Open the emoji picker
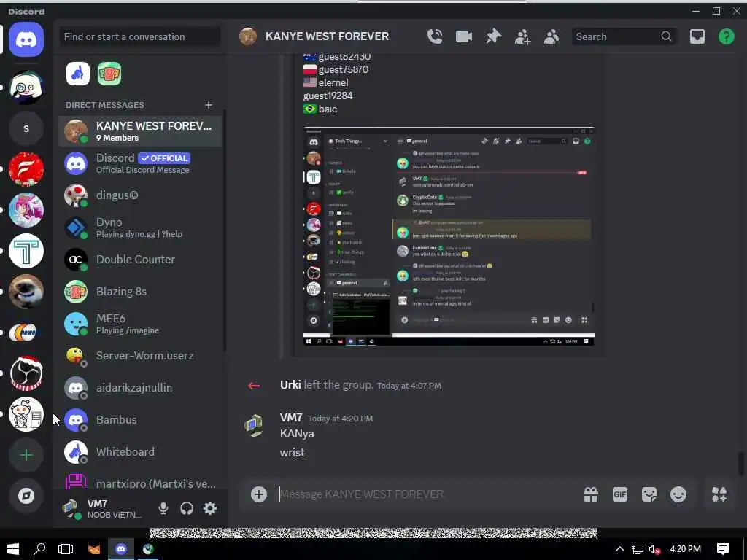Image resolution: width=747 pixels, height=560 pixels. [678, 494]
